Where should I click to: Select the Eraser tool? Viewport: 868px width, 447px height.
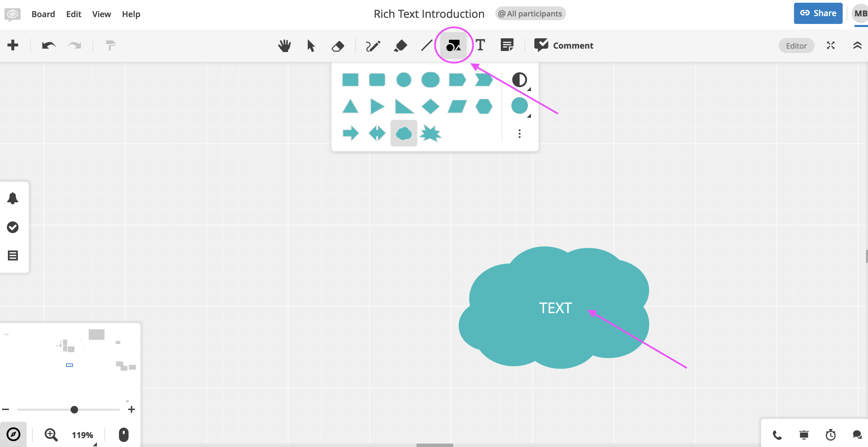338,46
